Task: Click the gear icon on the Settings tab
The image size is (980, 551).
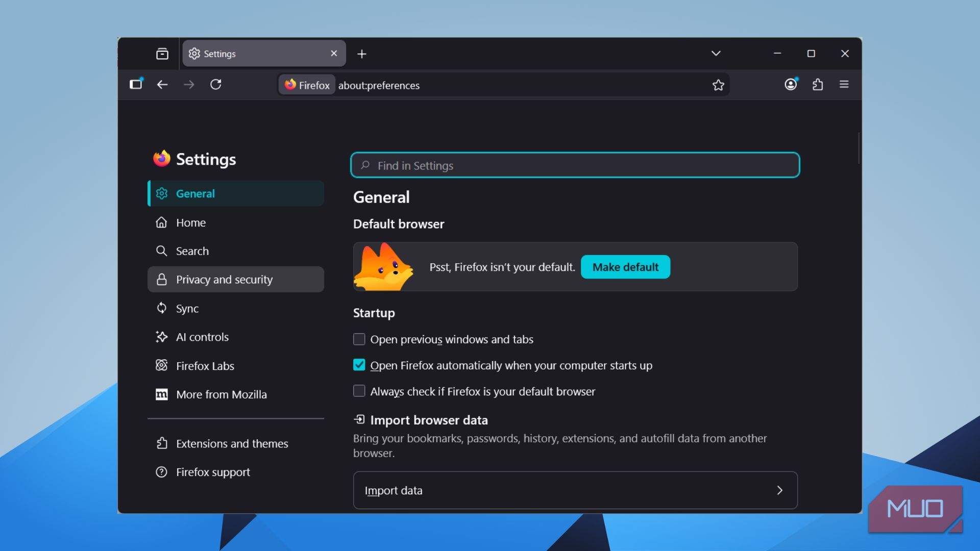Action: coord(194,54)
